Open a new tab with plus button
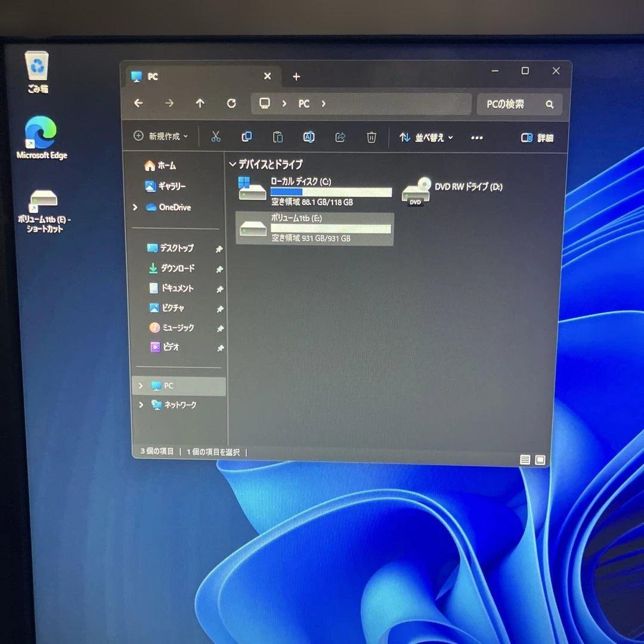This screenshot has height=644, width=644. pos(296,76)
